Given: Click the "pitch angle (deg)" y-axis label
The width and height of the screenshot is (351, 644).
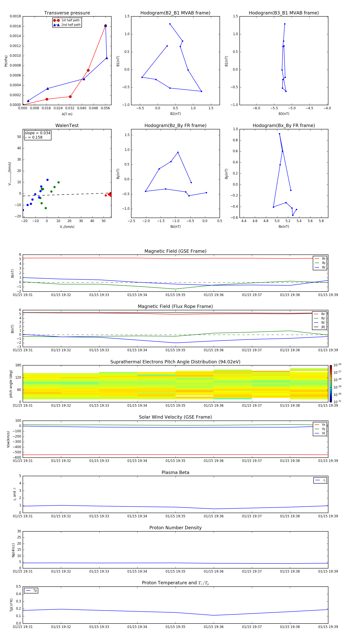Looking at the screenshot, I should [x=11, y=384].
